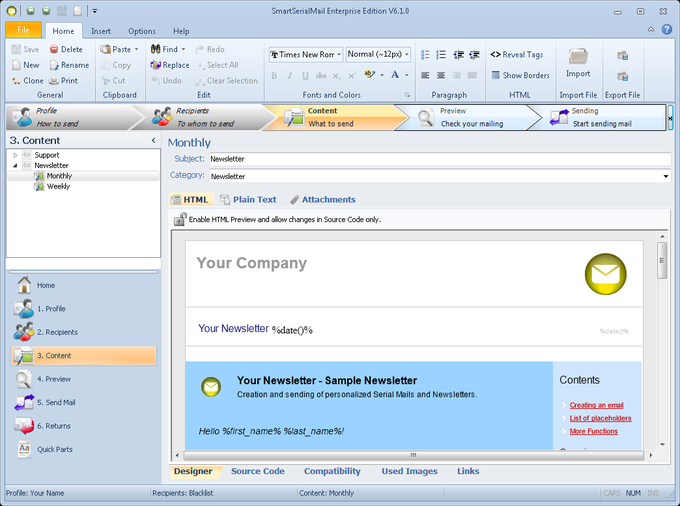Click in the Subject input field
The image size is (680, 506).
pyautogui.click(x=440, y=159)
